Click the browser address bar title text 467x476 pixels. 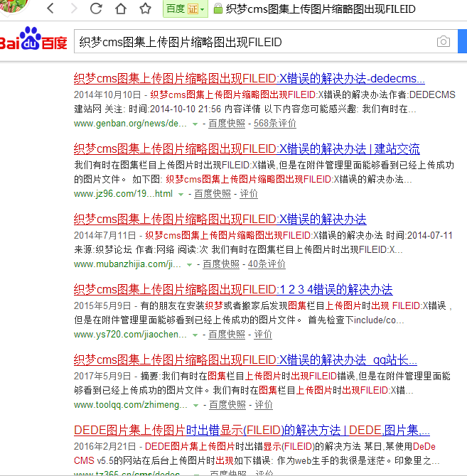click(x=321, y=9)
